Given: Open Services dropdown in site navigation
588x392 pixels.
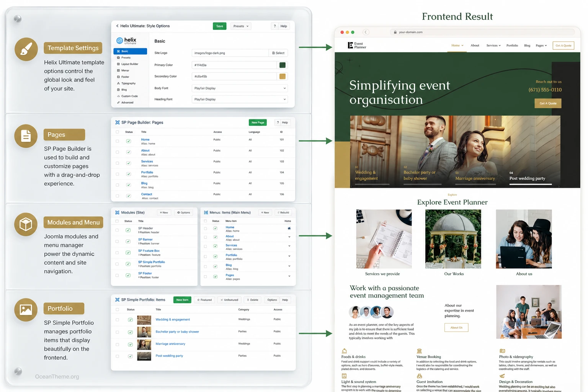Looking at the screenshot, I should tap(493, 46).
